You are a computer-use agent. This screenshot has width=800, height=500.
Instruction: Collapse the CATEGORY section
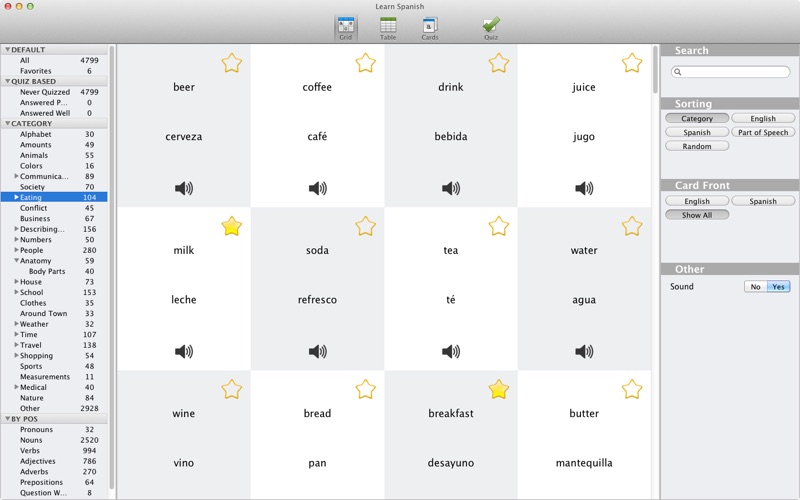pyautogui.click(x=7, y=123)
